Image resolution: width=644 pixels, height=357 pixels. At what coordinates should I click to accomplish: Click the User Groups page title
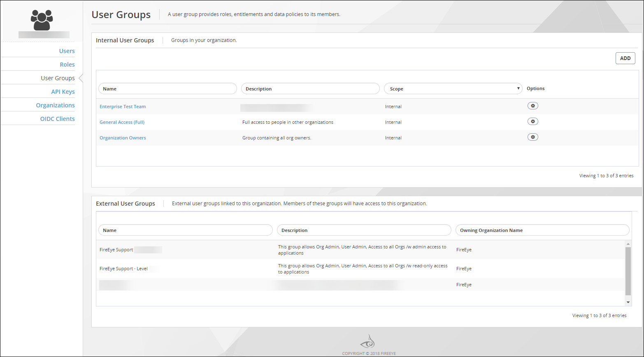(121, 14)
